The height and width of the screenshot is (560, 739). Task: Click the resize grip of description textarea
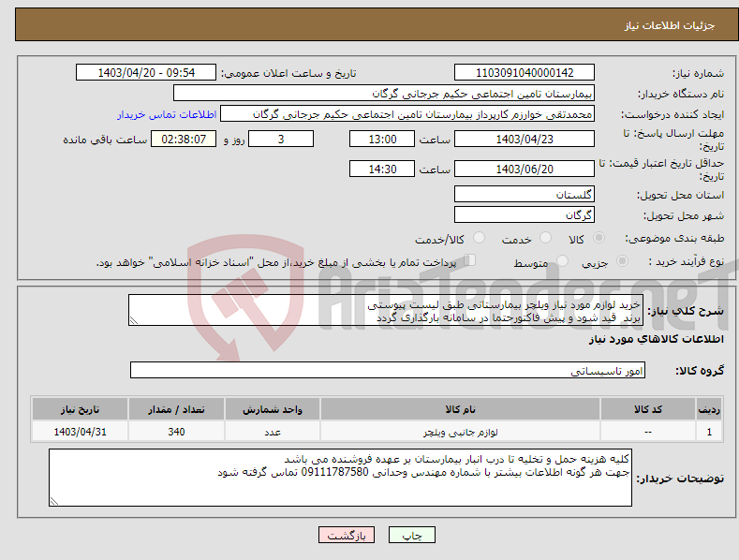point(134,320)
